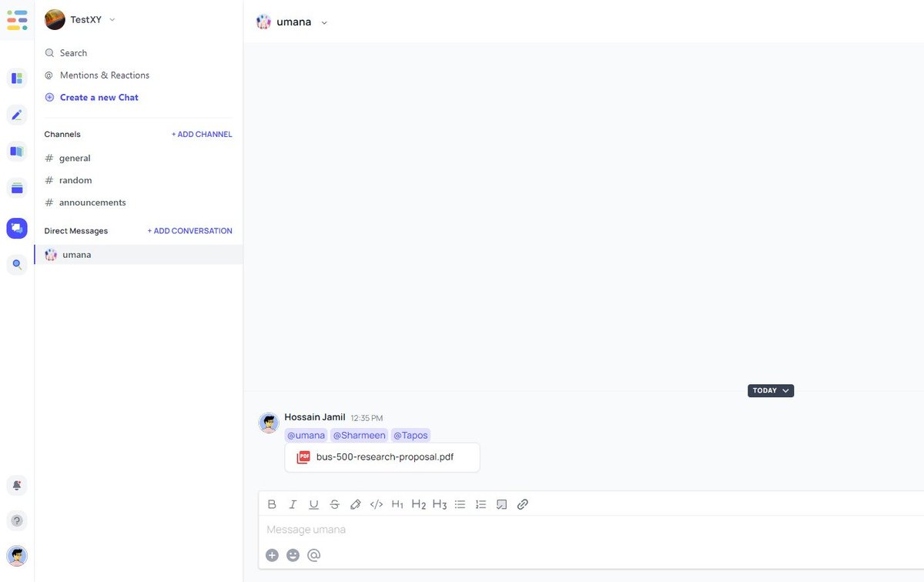Open the pencil notes icon in sidebar
This screenshot has width=924, height=582.
coord(17,115)
